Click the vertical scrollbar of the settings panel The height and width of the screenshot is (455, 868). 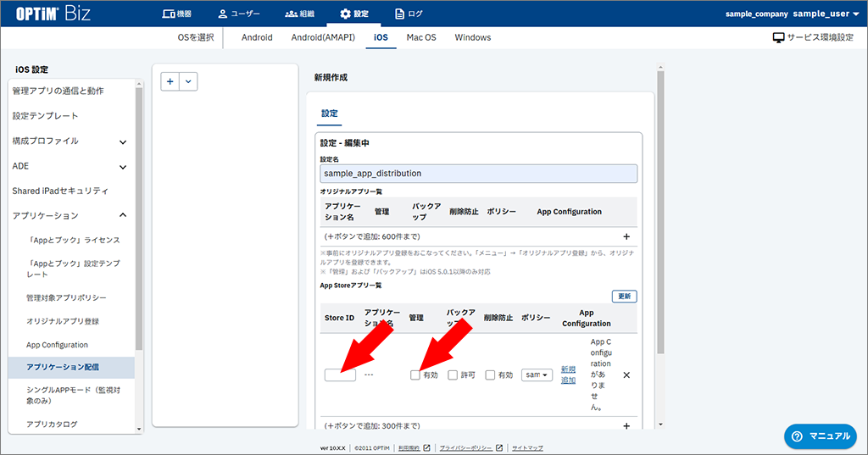tap(660, 212)
